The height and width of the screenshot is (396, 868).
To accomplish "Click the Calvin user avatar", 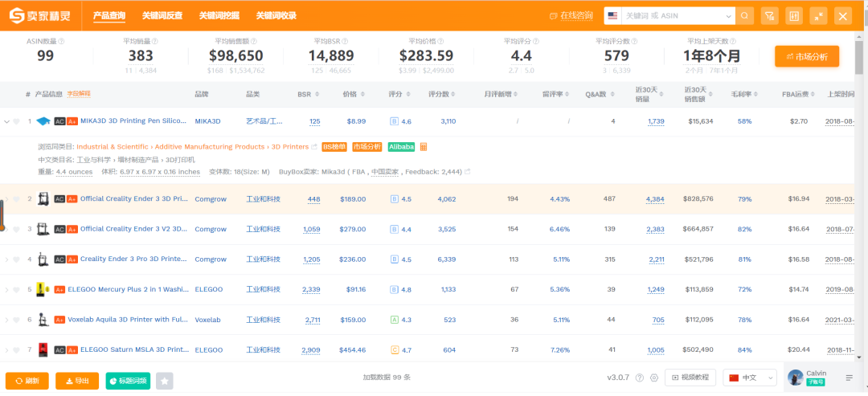I will coord(796,378).
